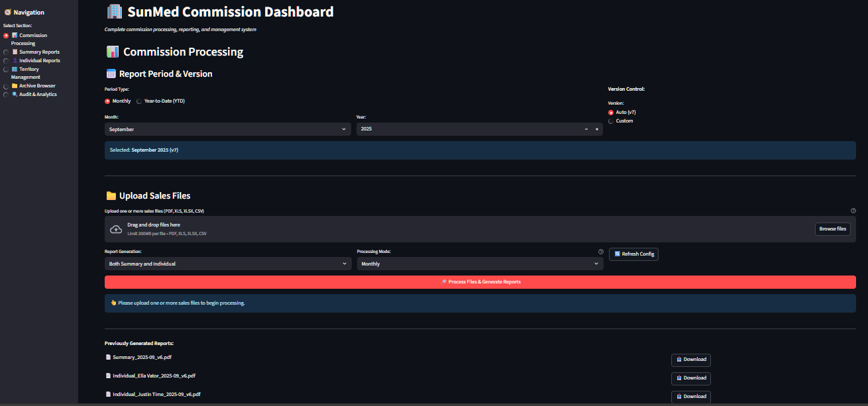This screenshot has height=406, width=868.
Task: Select Audit & Analytics in the sidebar
Action: [x=5, y=93]
